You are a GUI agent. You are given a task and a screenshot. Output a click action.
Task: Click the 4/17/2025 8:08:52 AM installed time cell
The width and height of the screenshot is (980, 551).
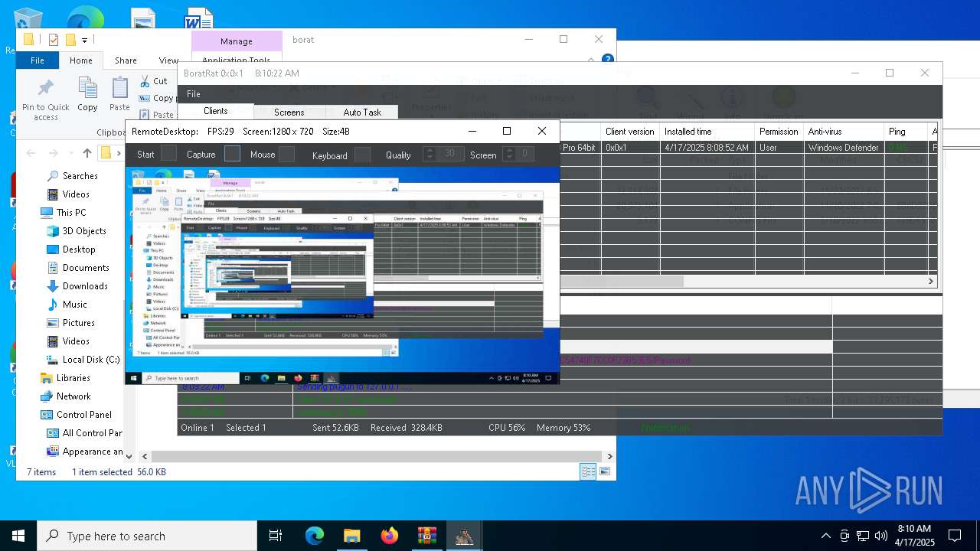(707, 148)
